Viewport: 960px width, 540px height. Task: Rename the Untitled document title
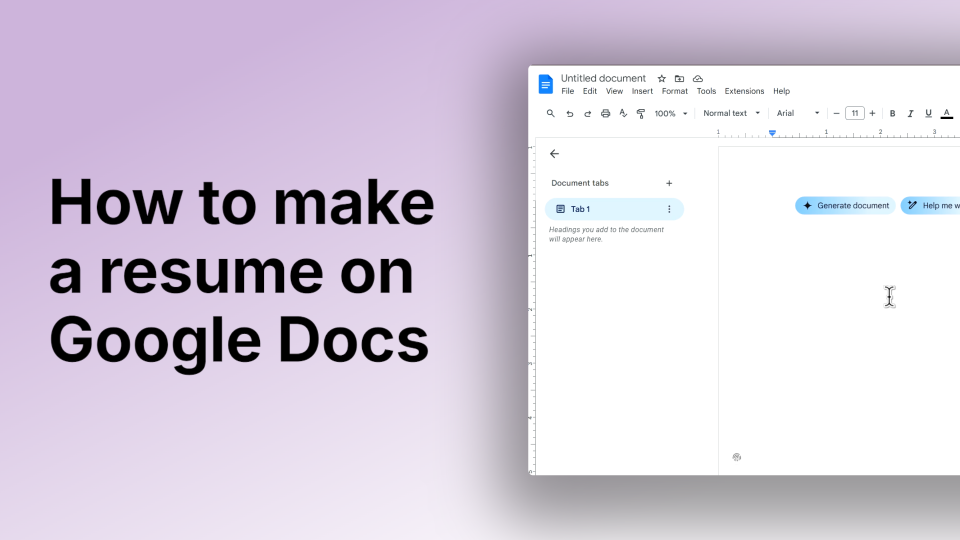[x=603, y=78]
